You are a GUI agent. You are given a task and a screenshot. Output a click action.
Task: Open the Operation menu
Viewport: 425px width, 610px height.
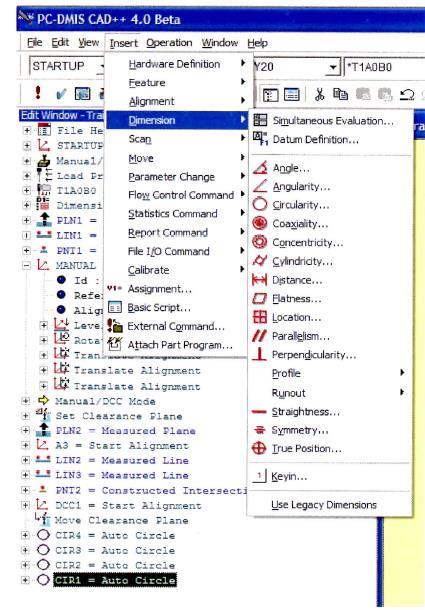point(169,43)
